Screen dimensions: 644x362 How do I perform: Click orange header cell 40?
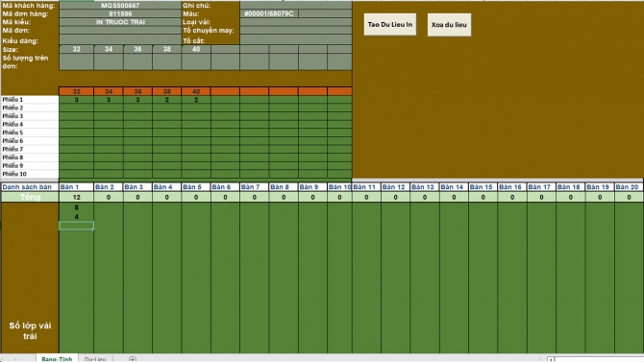click(196, 91)
